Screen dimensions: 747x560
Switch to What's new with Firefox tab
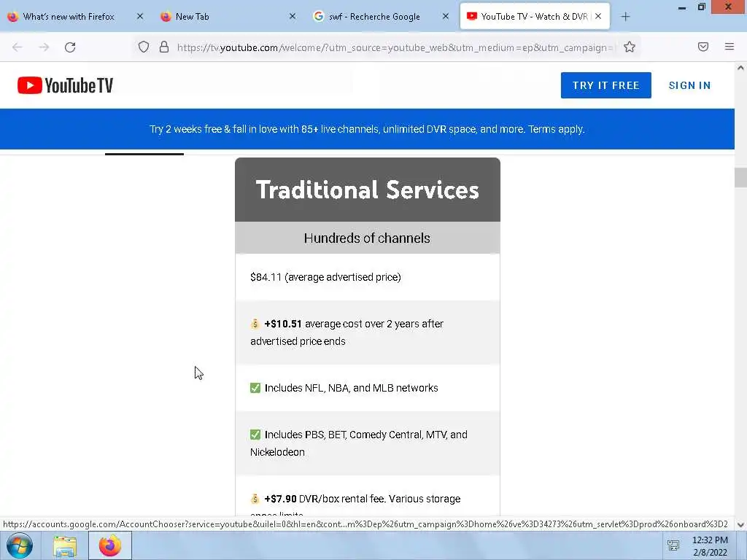[69, 16]
